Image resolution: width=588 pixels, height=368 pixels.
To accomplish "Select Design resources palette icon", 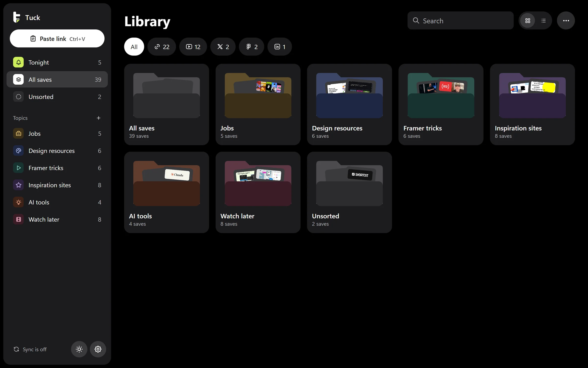I will click(18, 151).
